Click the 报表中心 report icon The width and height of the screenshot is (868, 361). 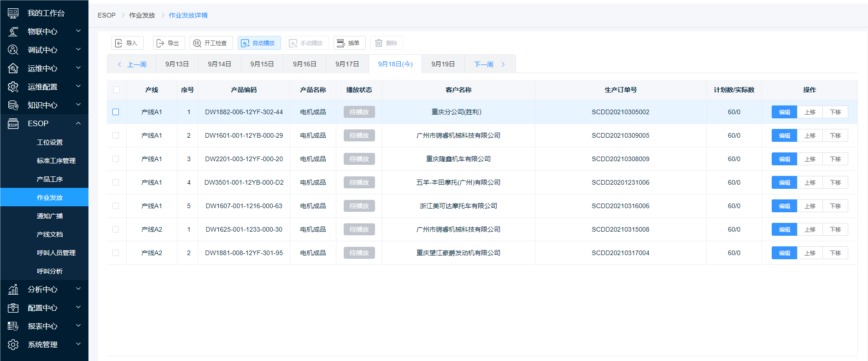tap(13, 326)
